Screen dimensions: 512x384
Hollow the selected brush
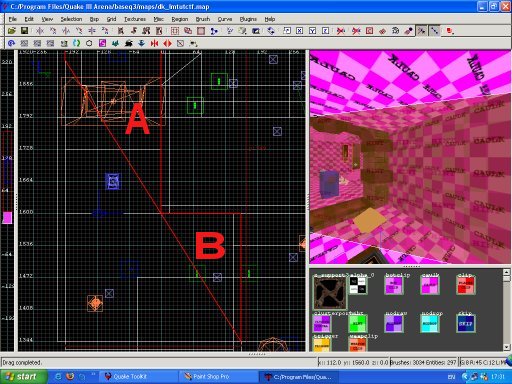coord(201,31)
